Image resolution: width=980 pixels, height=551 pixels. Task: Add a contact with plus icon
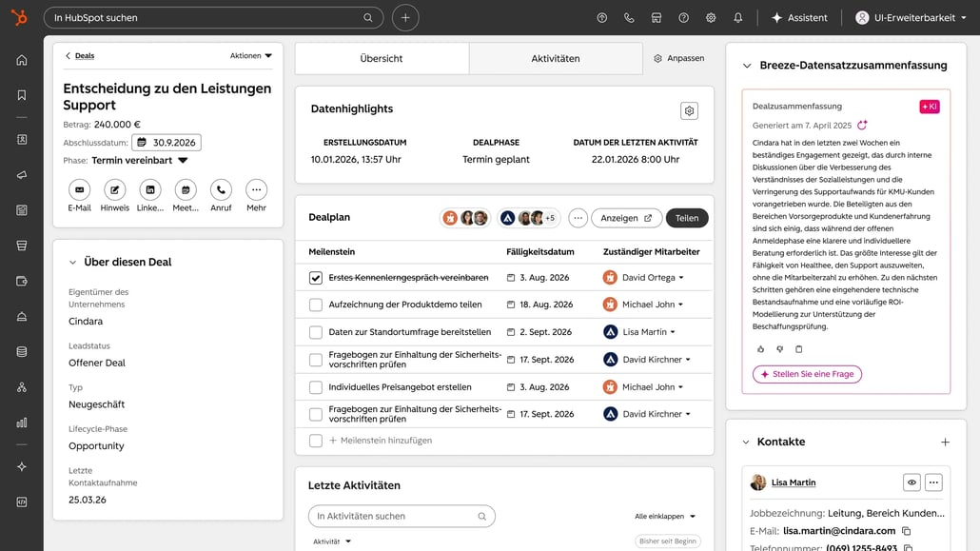pyautogui.click(x=945, y=443)
